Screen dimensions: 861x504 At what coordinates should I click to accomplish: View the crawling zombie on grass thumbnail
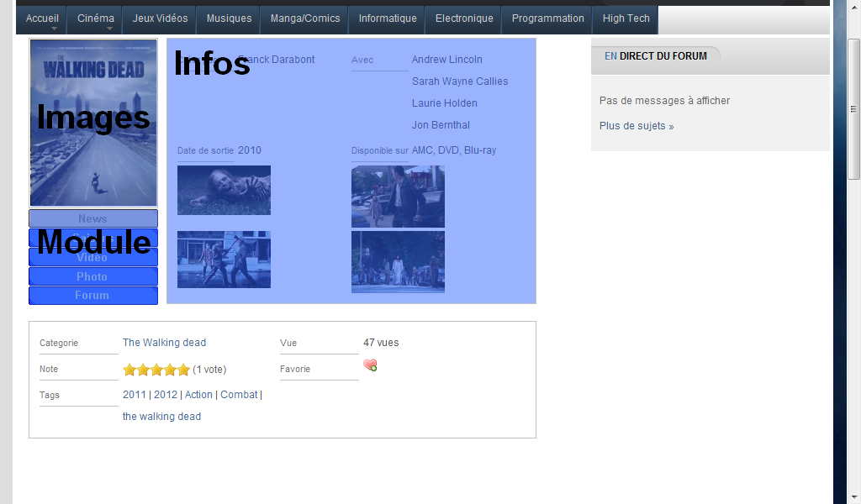[224, 191]
